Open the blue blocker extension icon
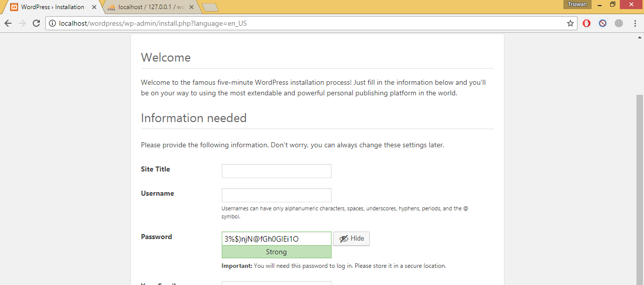Image resolution: width=644 pixels, height=285 pixels. tap(603, 23)
